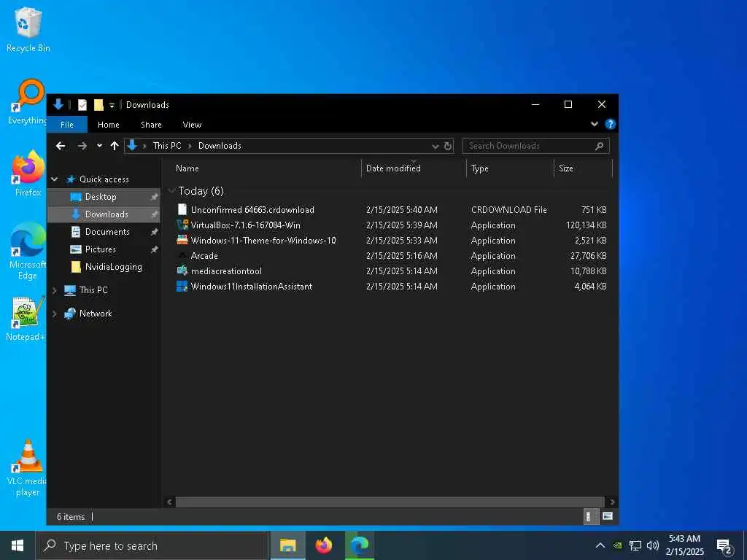
Task: Click the mediacreationtool file icon
Action: pos(182,271)
